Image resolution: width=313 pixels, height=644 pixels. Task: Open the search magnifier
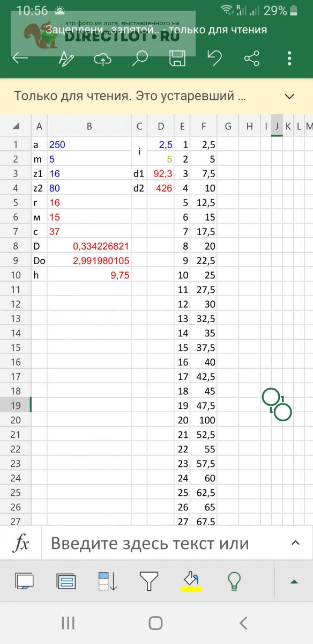[139, 58]
